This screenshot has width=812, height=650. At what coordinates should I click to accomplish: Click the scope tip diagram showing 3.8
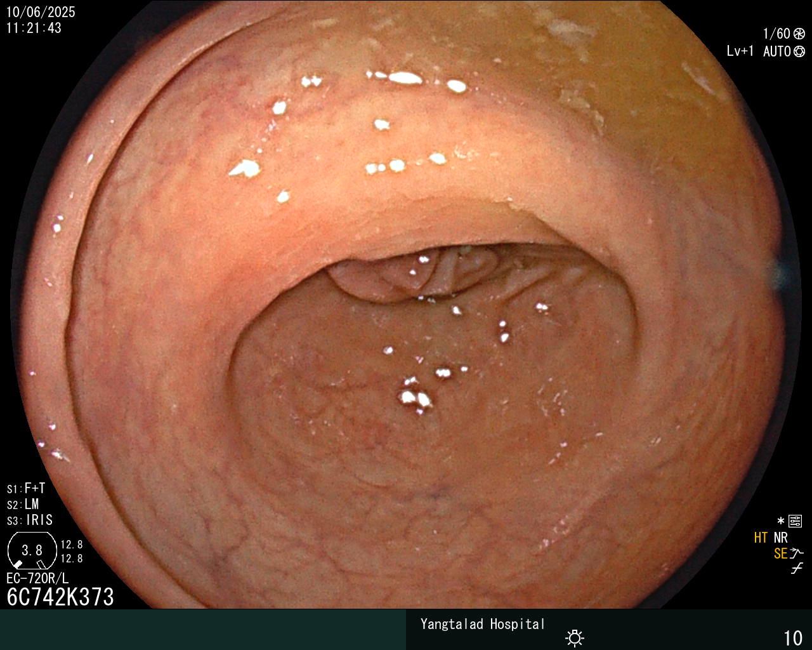(32, 550)
